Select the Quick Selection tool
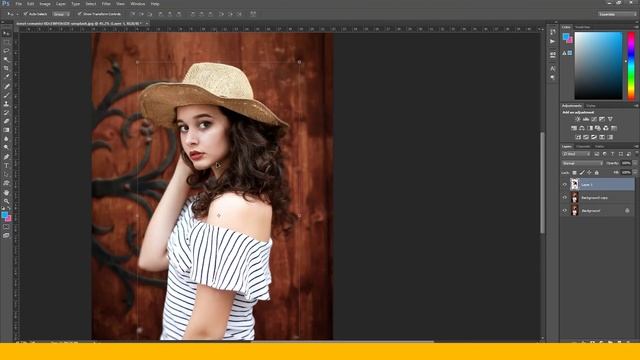 [x=6, y=60]
